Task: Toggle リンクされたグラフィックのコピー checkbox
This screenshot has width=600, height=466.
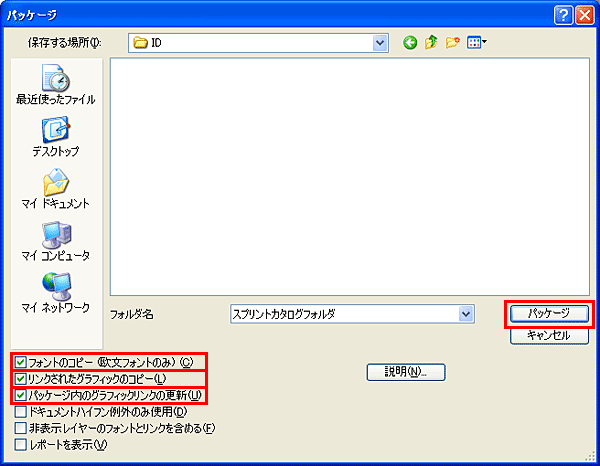Action: pos(20,379)
